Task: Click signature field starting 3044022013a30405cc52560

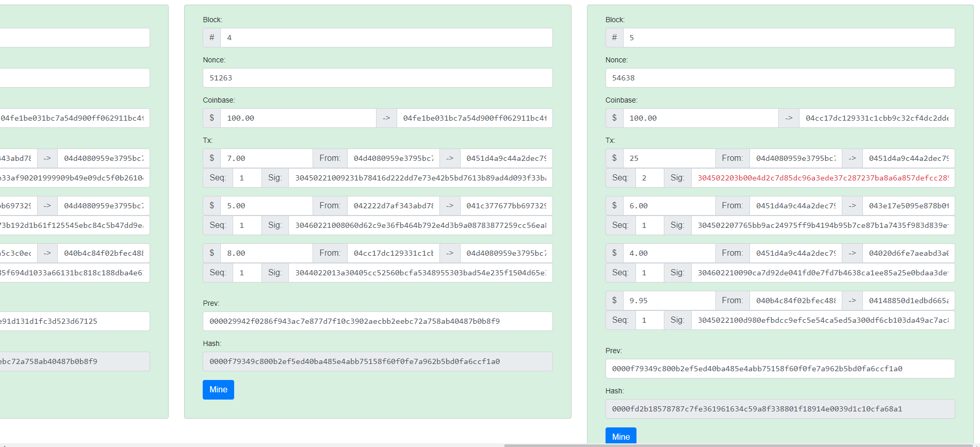Action: tap(420, 273)
